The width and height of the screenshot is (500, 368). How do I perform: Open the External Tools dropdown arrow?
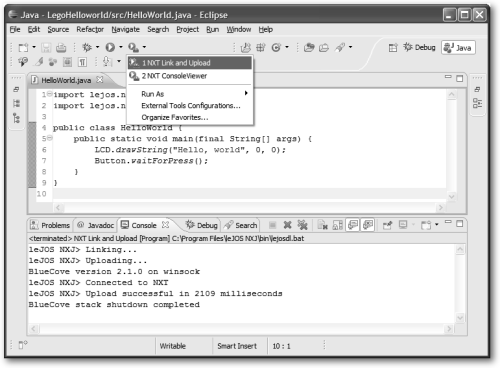144,47
